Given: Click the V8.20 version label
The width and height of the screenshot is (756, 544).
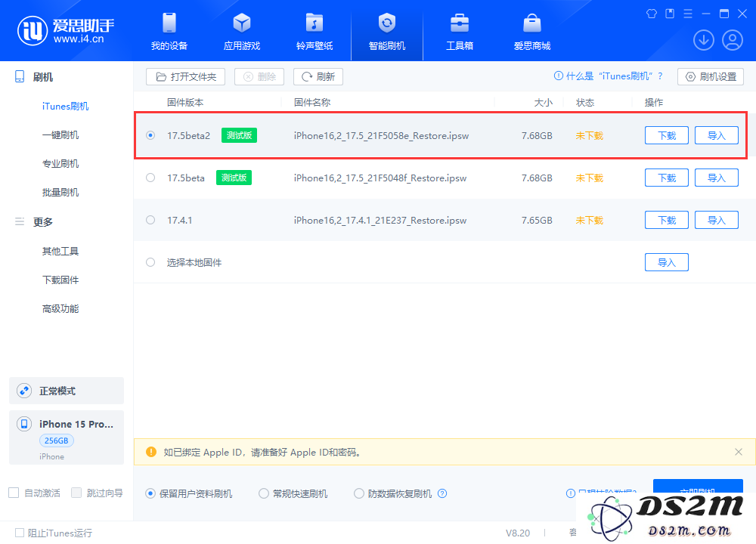Looking at the screenshot, I should click(517, 533).
